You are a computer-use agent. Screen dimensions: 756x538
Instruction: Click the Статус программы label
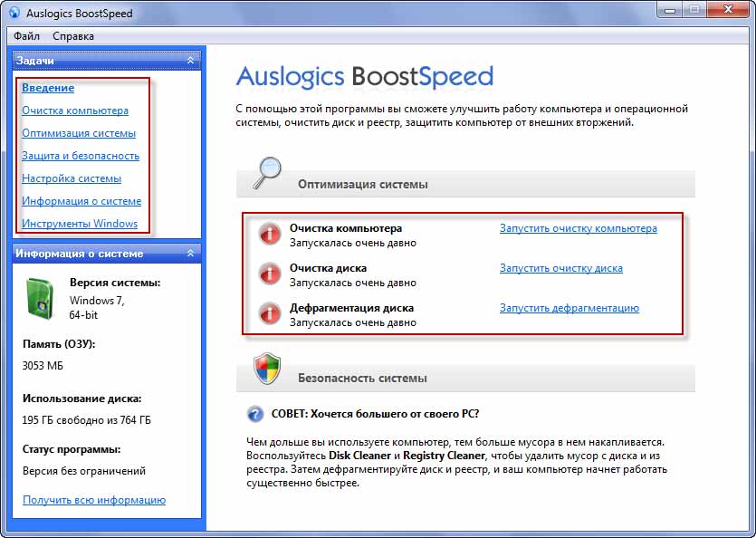[72, 450]
